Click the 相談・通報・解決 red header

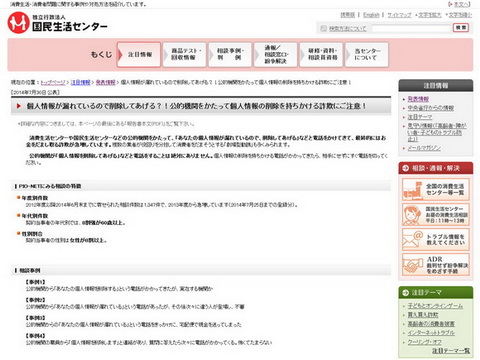point(436,168)
